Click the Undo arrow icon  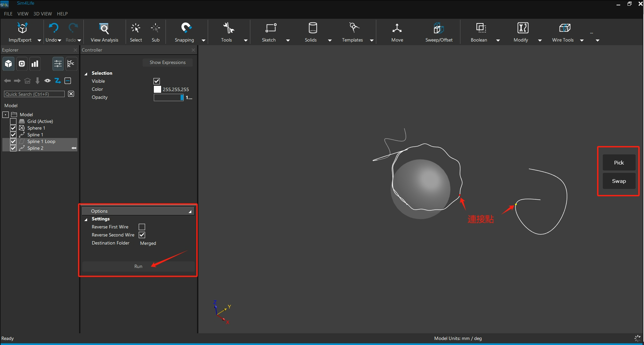[53, 28]
